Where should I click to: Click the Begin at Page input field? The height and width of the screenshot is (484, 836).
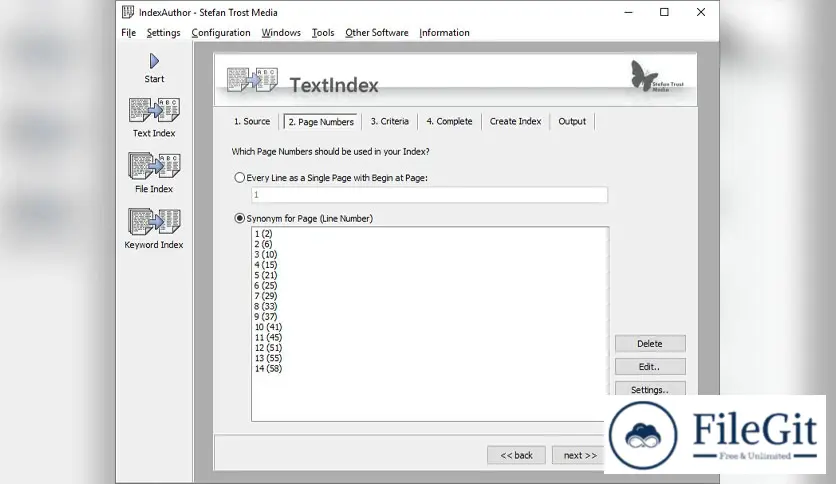point(429,195)
